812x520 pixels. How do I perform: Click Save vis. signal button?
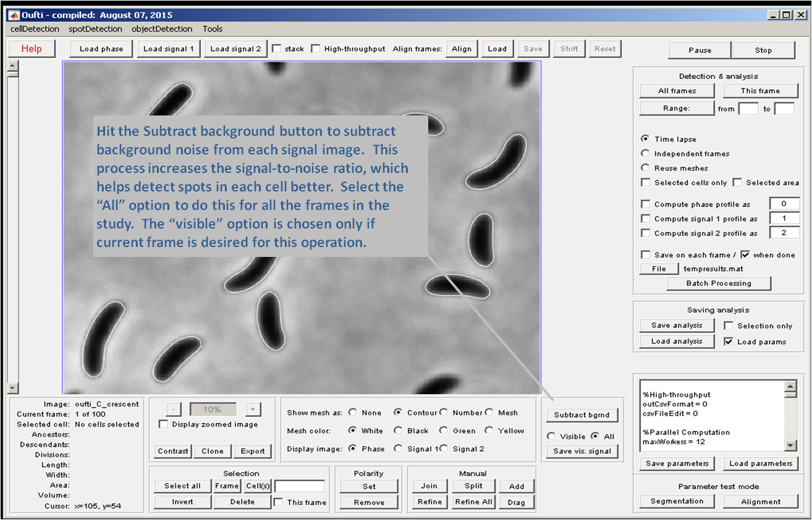[582, 451]
